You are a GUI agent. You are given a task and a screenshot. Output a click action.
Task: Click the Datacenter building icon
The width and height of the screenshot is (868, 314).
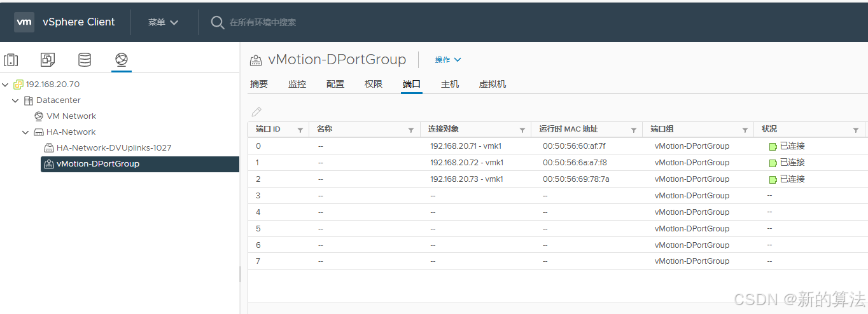(x=28, y=100)
